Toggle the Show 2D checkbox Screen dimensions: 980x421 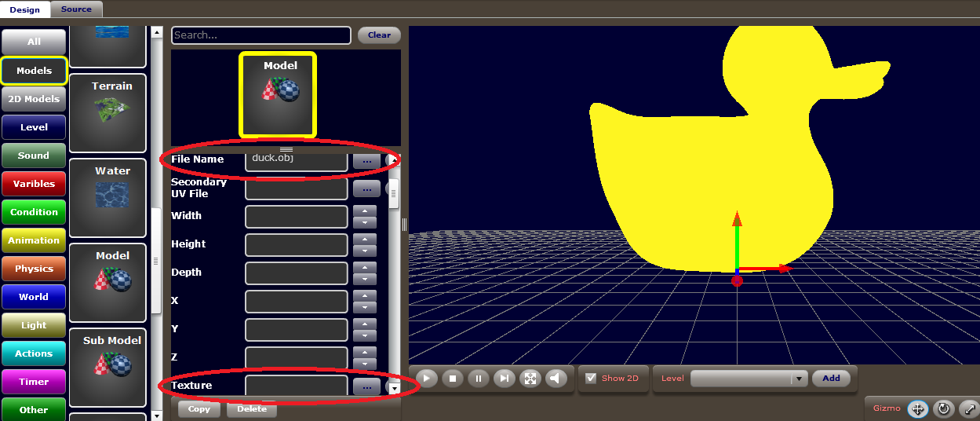(x=592, y=378)
